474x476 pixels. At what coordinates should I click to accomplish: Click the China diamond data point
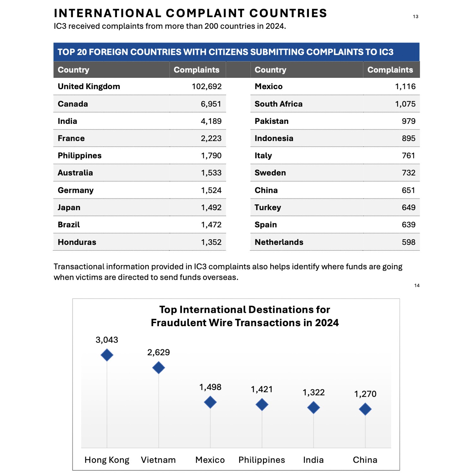click(365, 409)
